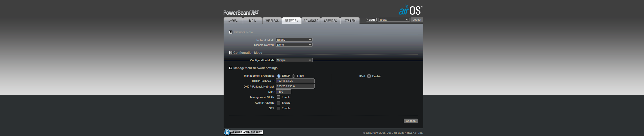Click the Change button
The height and width of the screenshot is (136, 644).
click(x=410, y=121)
